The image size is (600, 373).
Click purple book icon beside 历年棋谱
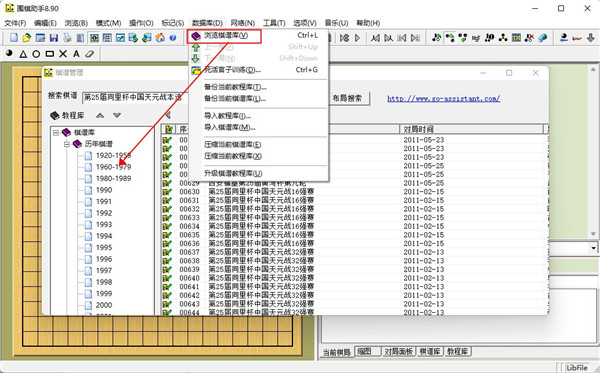(77, 144)
